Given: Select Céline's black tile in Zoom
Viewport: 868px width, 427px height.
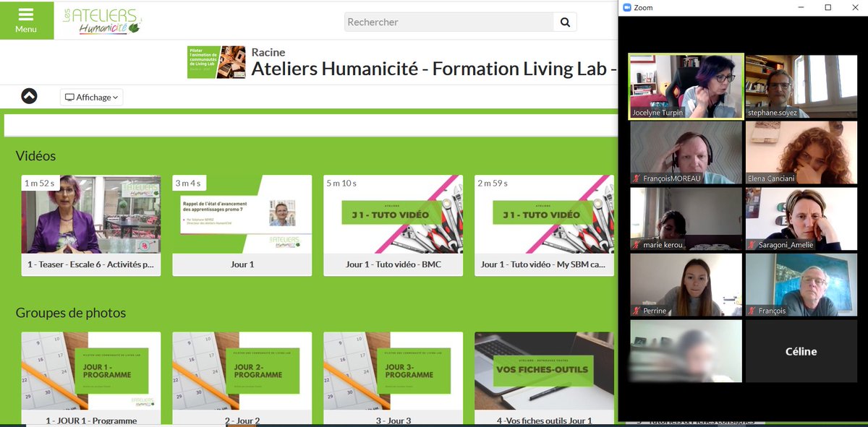Looking at the screenshot, I should [801, 351].
